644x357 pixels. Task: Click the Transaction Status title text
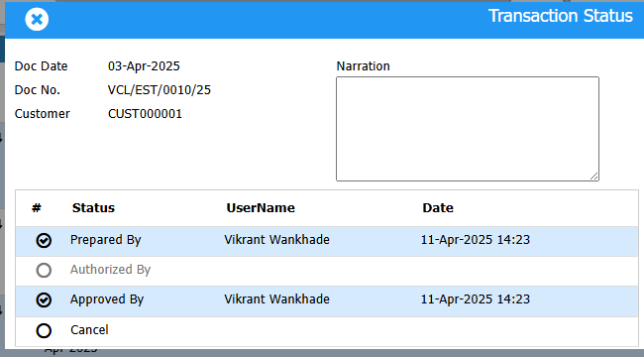(x=561, y=16)
